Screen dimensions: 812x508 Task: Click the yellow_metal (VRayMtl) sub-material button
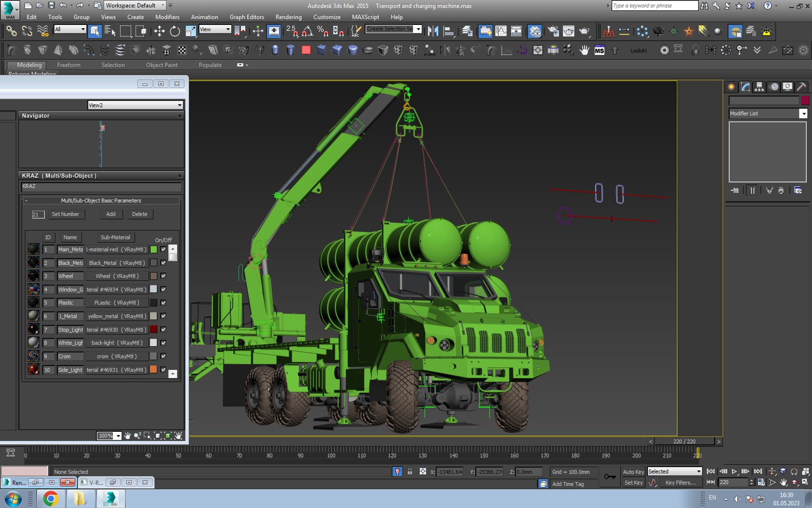click(x=116, y=316)
